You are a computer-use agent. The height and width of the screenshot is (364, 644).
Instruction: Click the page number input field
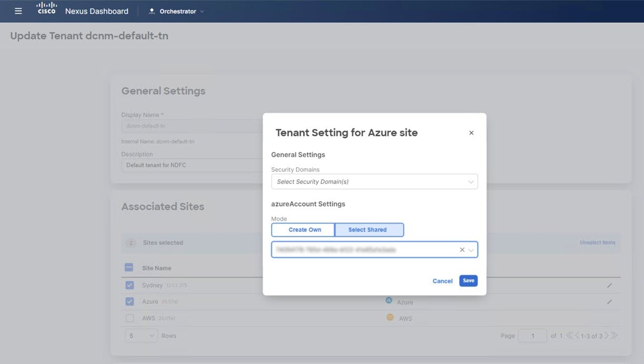pos(532,336)
